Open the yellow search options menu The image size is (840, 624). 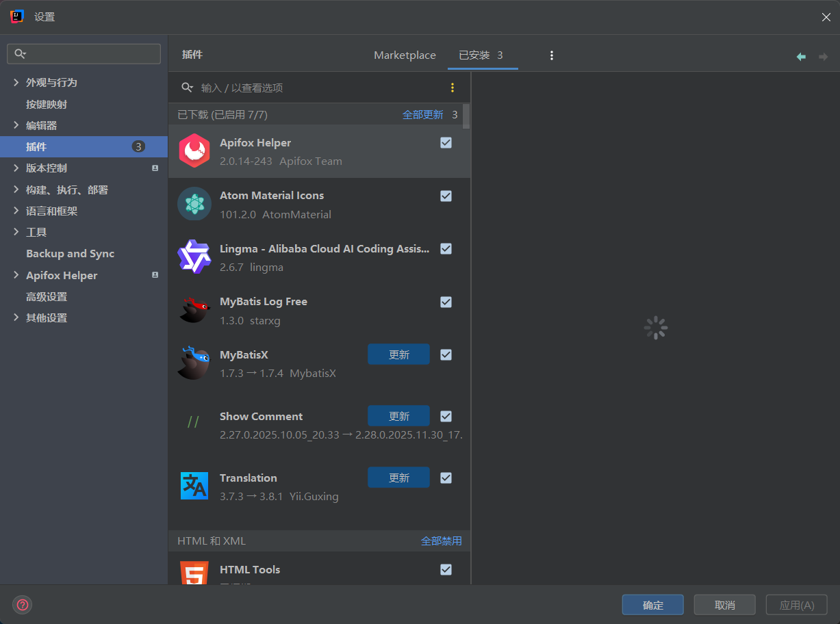coord(452,88)
